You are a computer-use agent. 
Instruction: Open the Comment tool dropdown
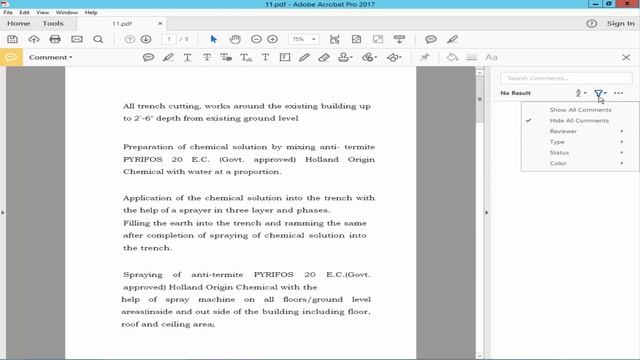click(50, 57)
